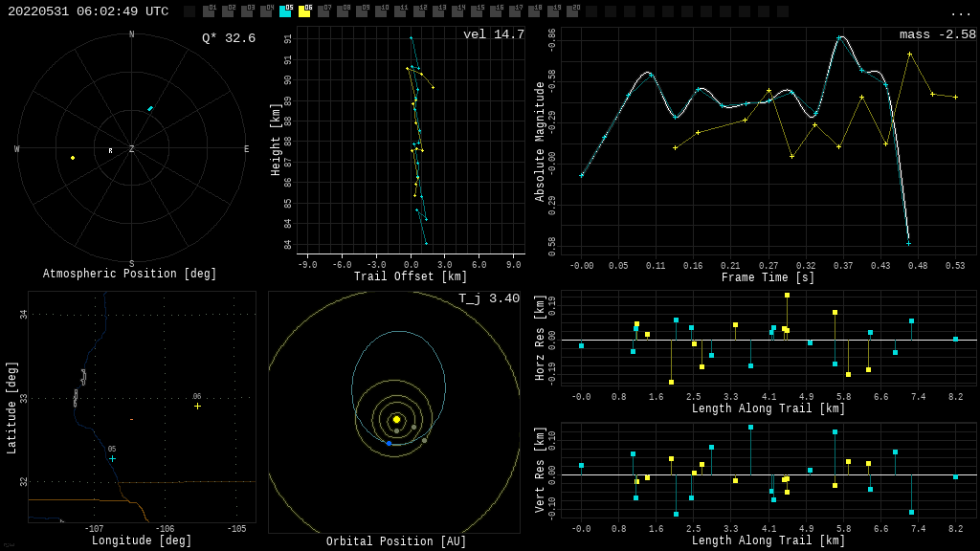
Task: Click the cyan meteor streak on sky plot
Action: point(150,108)
